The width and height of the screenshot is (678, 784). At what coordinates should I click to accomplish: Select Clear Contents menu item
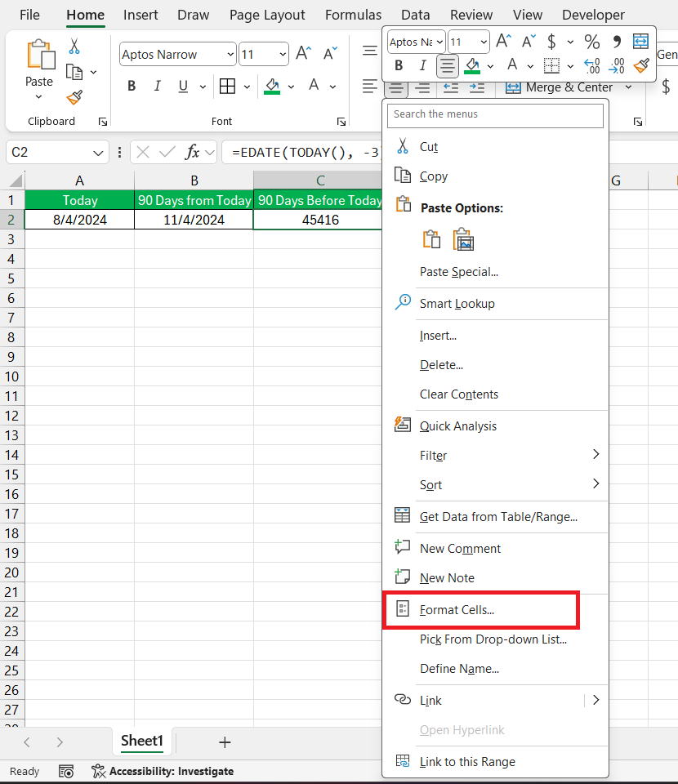pyautogui.click(x=459, y=394)
